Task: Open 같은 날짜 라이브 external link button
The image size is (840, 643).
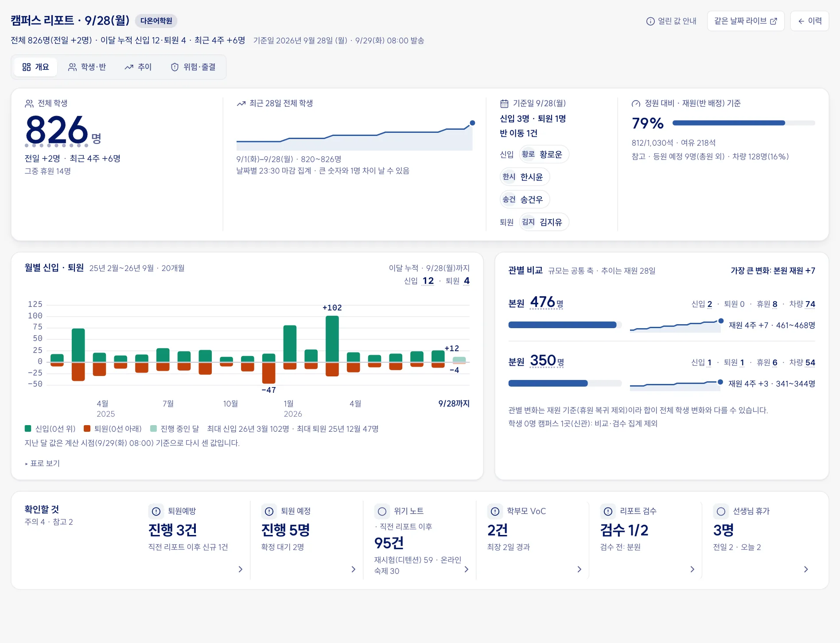Action: 746,21
